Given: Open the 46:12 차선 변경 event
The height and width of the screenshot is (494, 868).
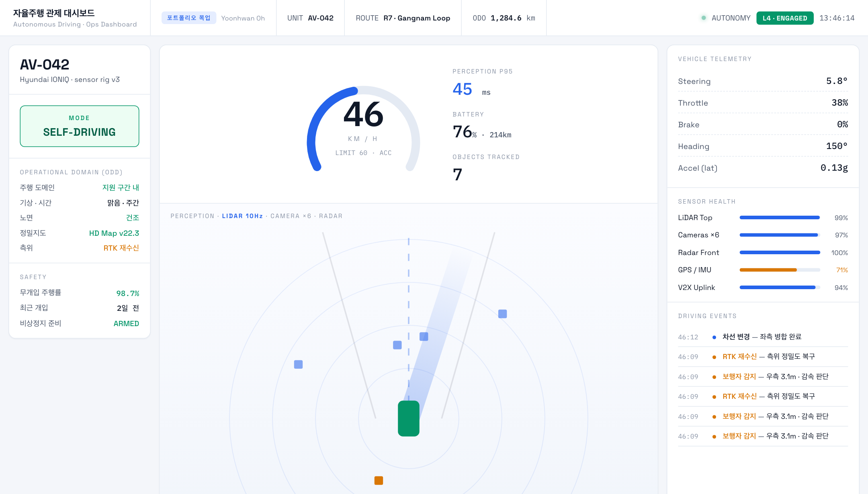Looking at the screenshot, I should click(763, 337).
